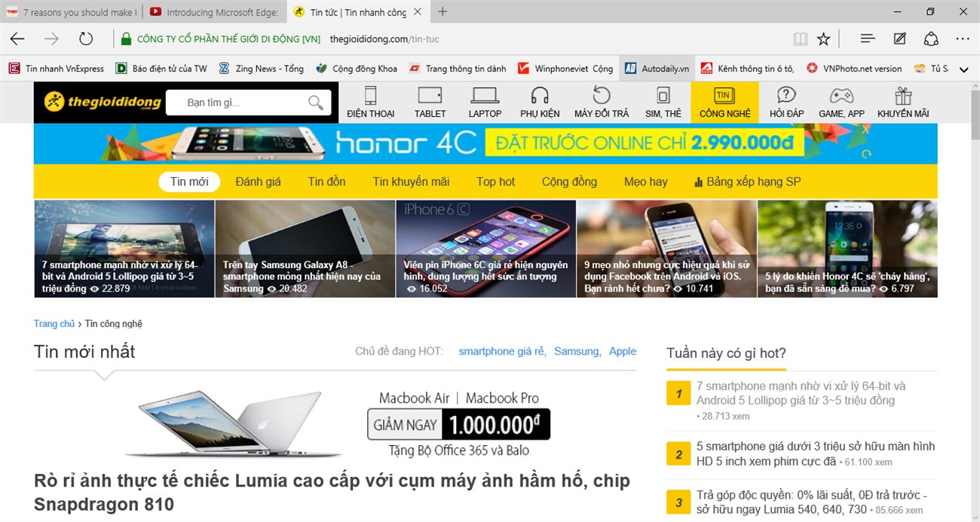Image resolution: width=980 pixels, height=522 pixels.
Task: Add page to favorites with star icon
Action: coord(824,38)
